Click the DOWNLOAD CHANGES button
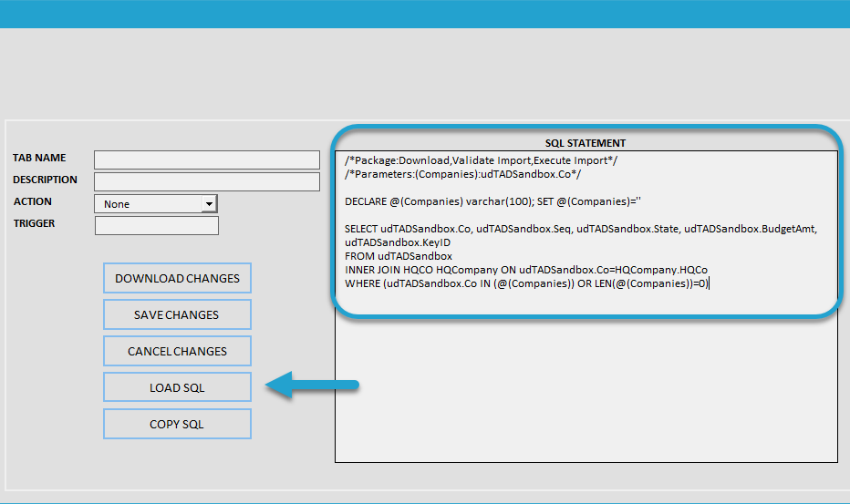 point(177,278)
